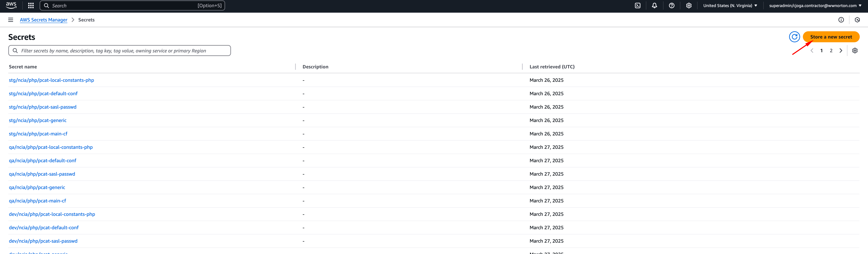Open stg/ncia/php/pcat-sasl-passwd secret

(x=42, y=107)
